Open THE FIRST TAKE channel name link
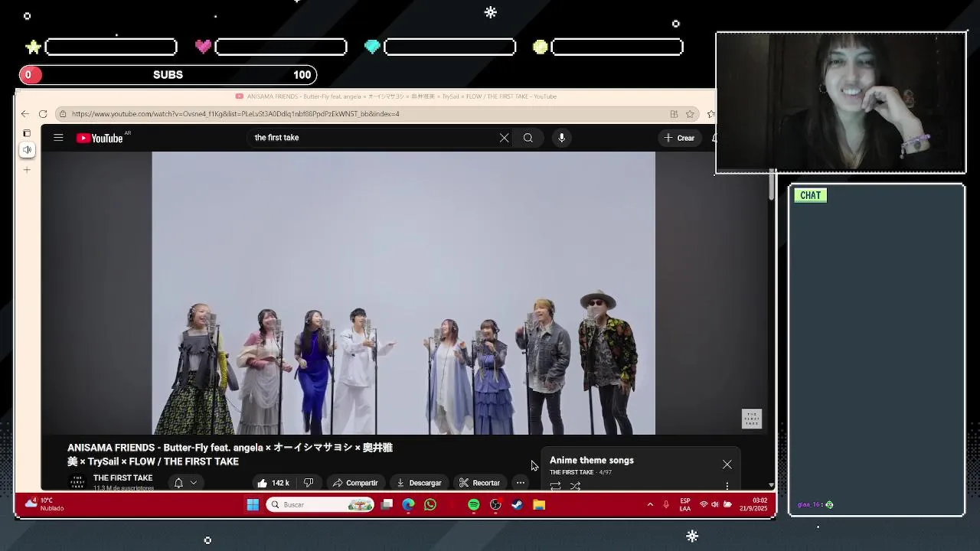The image size is (980, 551). tap(122, 478)
